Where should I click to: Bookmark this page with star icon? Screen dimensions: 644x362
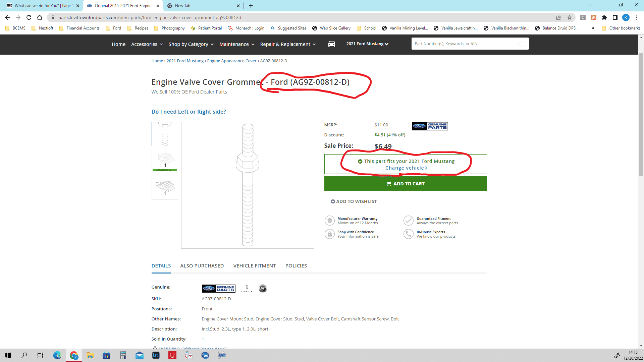click(x=570, y=17)
